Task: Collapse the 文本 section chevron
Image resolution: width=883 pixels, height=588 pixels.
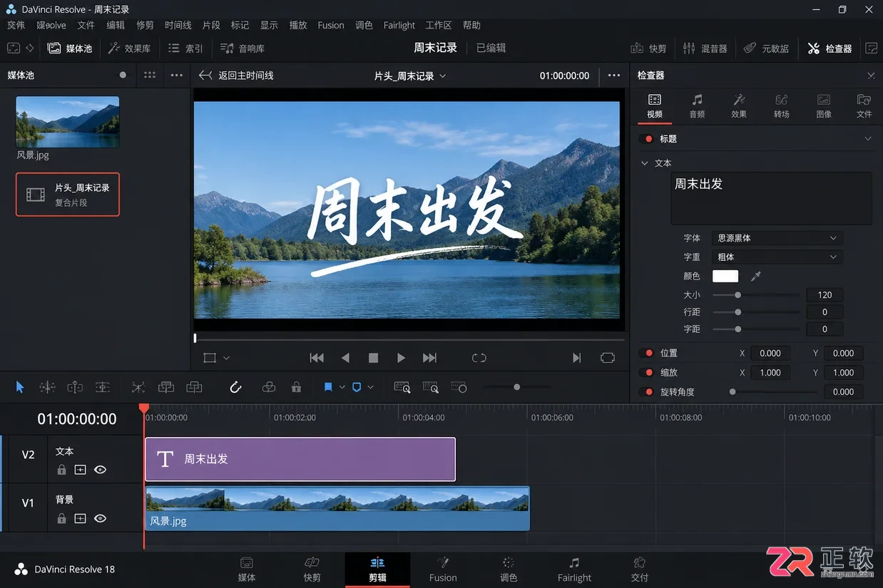Action: [x=645, y=163]
